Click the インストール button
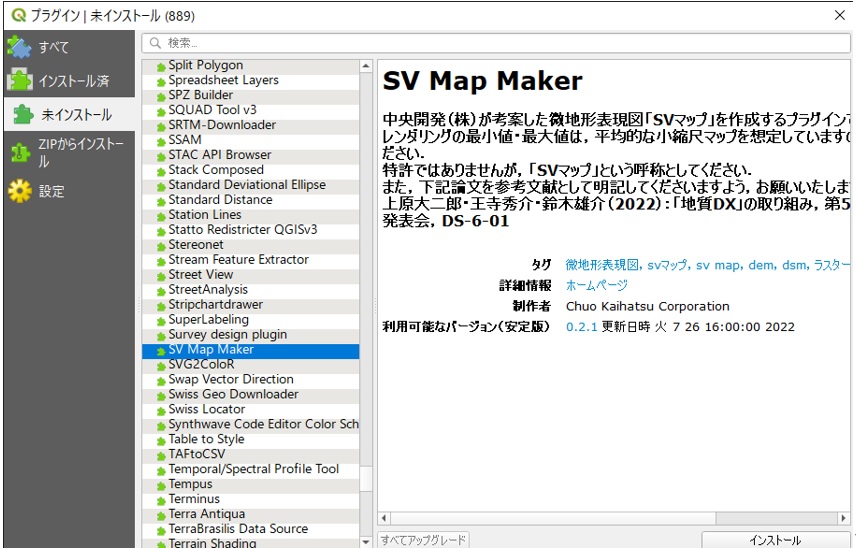The image size is (856, 548). [x=775, y=540]
